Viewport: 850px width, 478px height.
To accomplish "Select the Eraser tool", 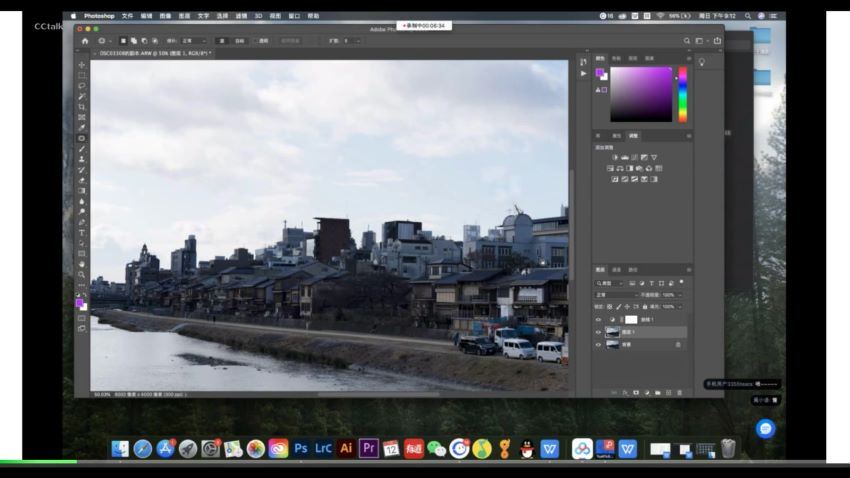I will [82, 180].
